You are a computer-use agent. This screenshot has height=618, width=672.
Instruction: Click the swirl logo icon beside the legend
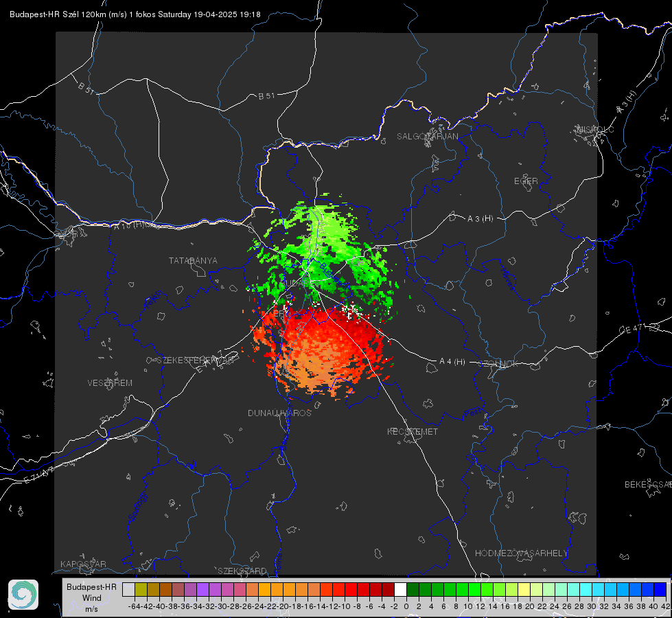coord(23,595)
